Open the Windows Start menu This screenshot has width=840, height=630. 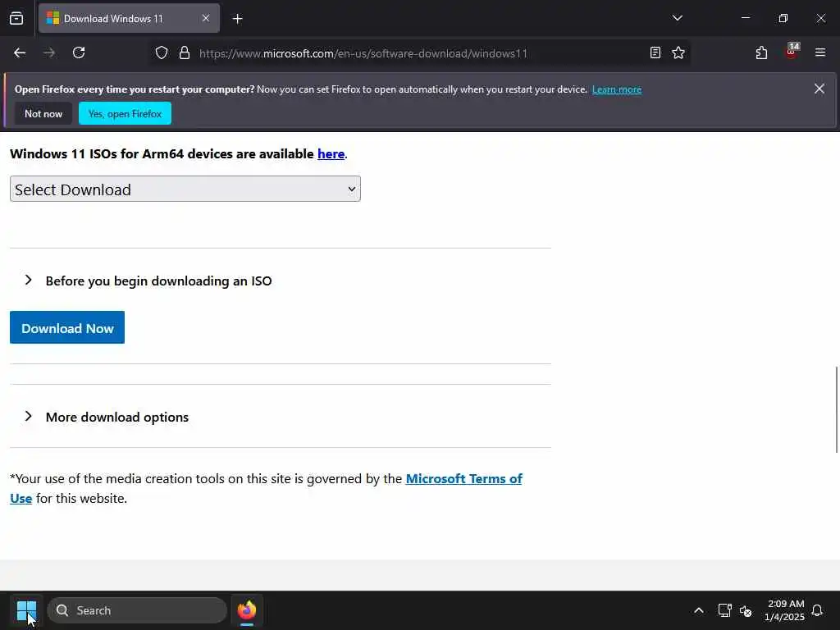pyautogui.click(x=26, y=610)
